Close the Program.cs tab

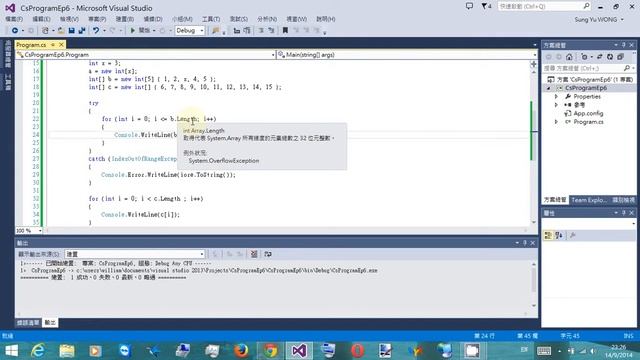[61, 44]
